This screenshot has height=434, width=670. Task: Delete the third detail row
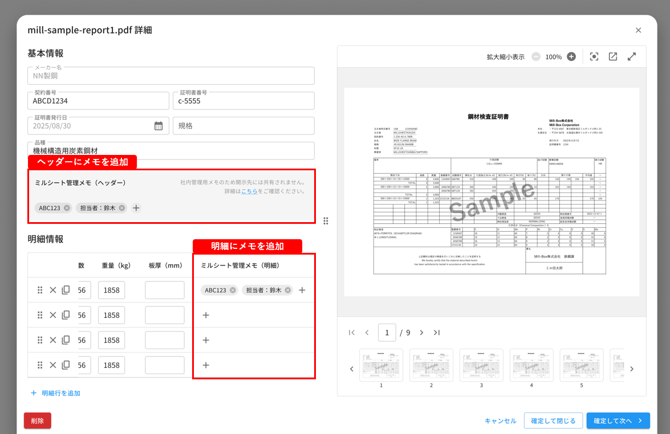click(53, 340)
